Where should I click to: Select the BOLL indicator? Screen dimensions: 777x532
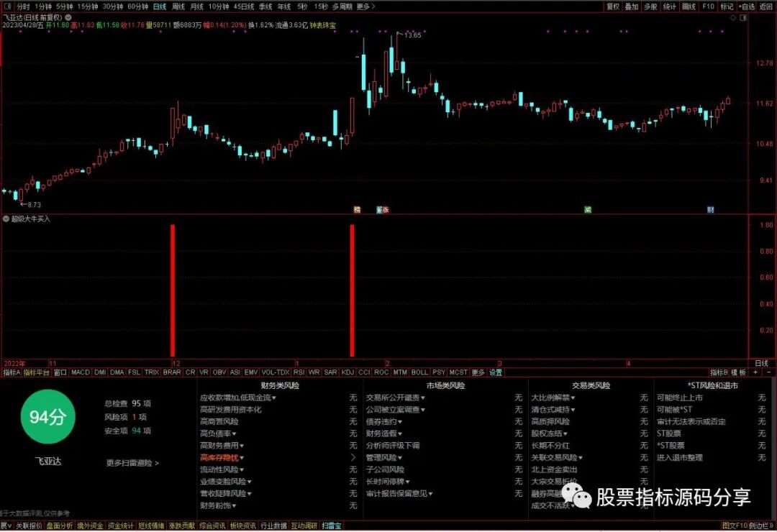419,372
